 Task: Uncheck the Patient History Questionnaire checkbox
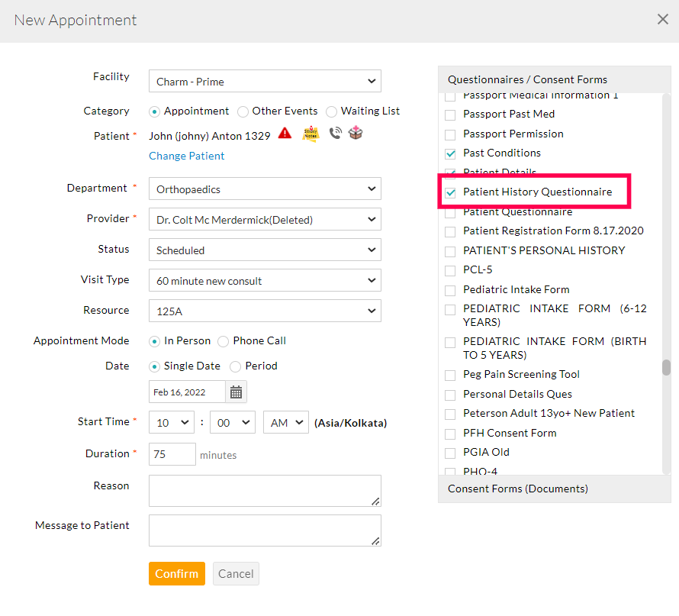(x=450, y=192)
